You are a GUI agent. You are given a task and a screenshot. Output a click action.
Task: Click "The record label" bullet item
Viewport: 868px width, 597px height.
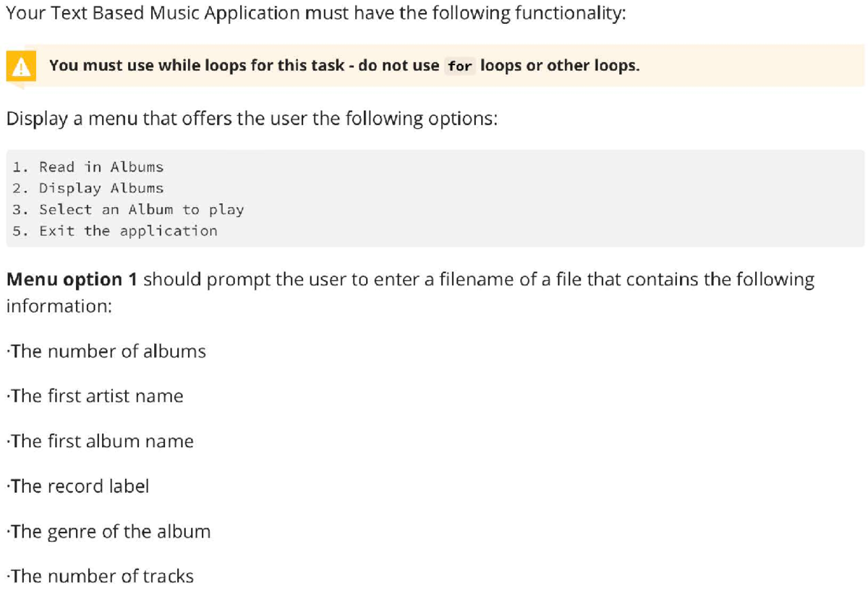77,486
